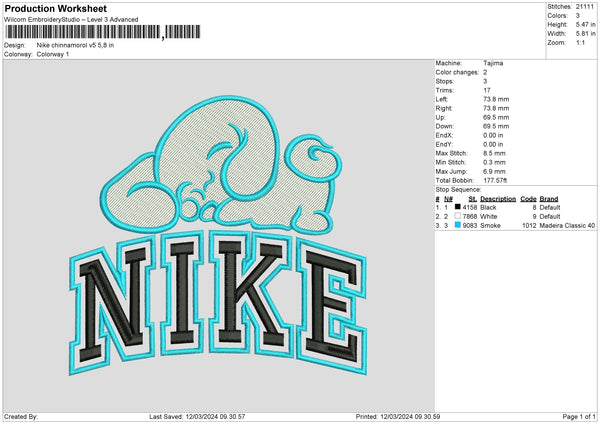This screenshot has width=600, height=424.
Task: Click the 'Stop Sequence:' heading
Action: point(458,190)
